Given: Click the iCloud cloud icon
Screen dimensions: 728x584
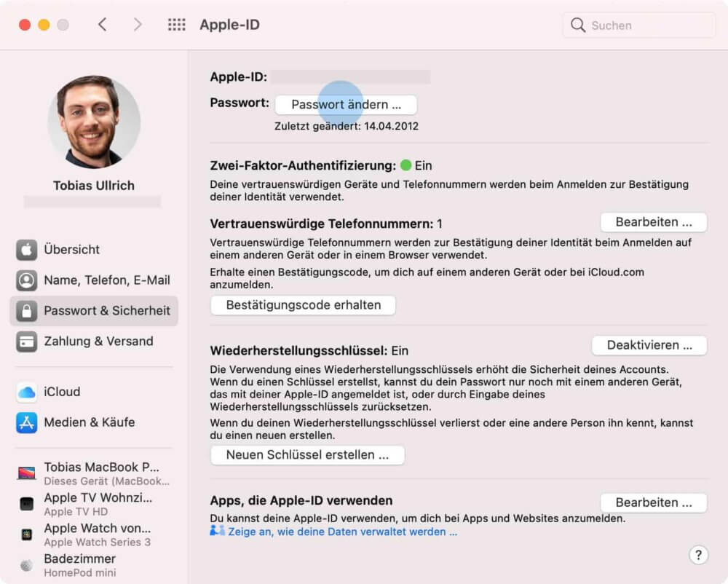Looking at the screenshot, I should [26, 392].
